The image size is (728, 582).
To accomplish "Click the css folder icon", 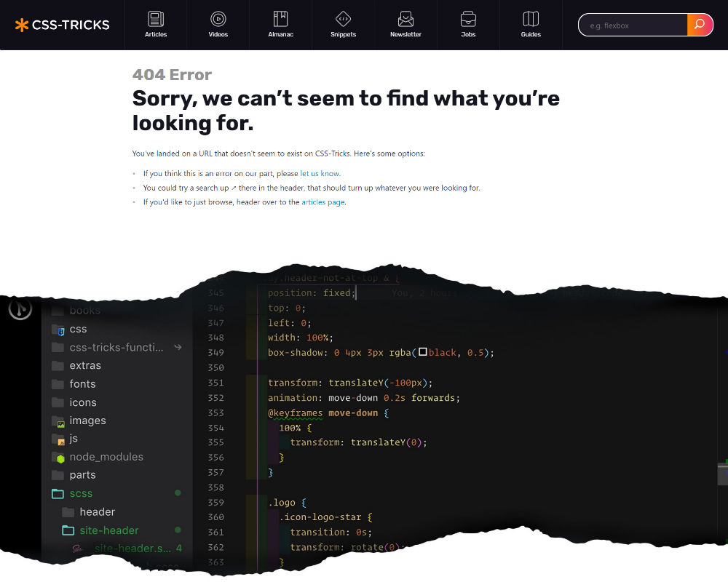I will pos(58,330).
